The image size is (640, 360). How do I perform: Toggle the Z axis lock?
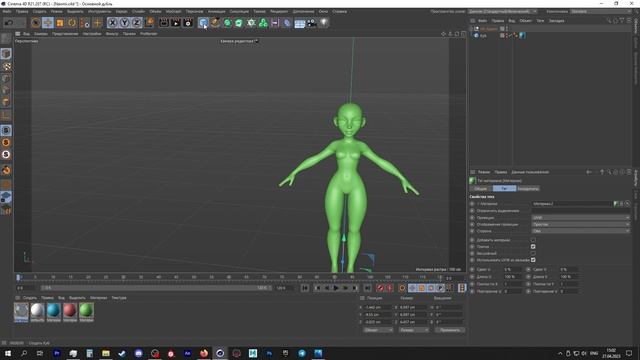(x=136, y=23)
